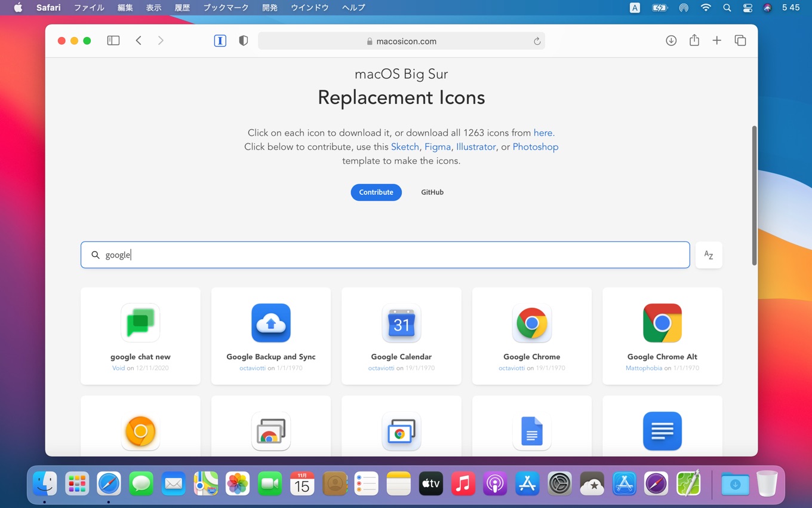812x508 pixels.
Task: Open Photos from the Dock
Action: (x=238, y=483)
